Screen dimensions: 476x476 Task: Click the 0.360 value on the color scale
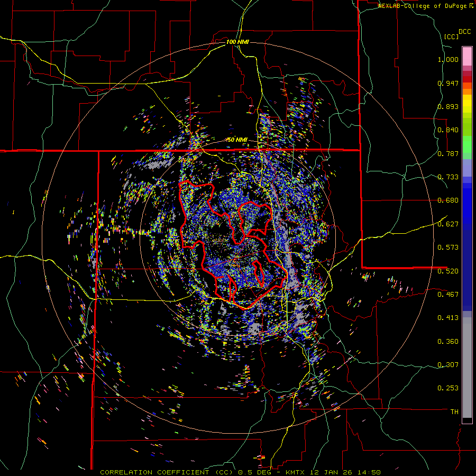[448, 342]
